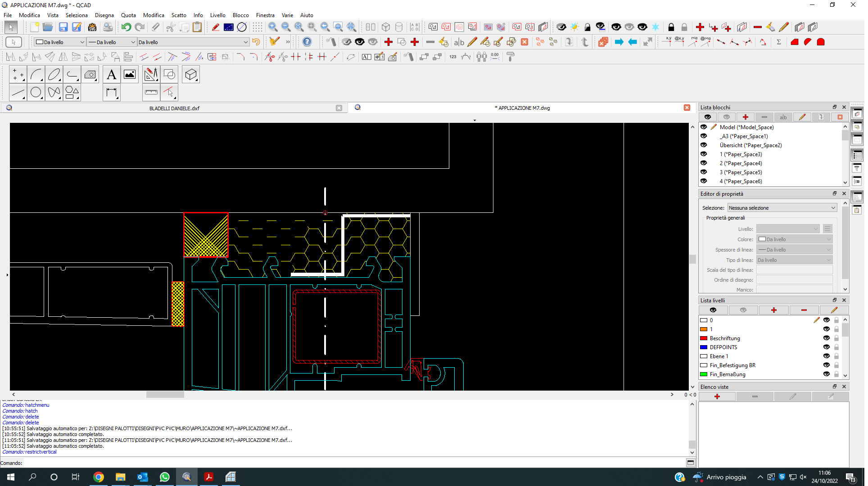Open the isometric projection tools

coord(191,75)
